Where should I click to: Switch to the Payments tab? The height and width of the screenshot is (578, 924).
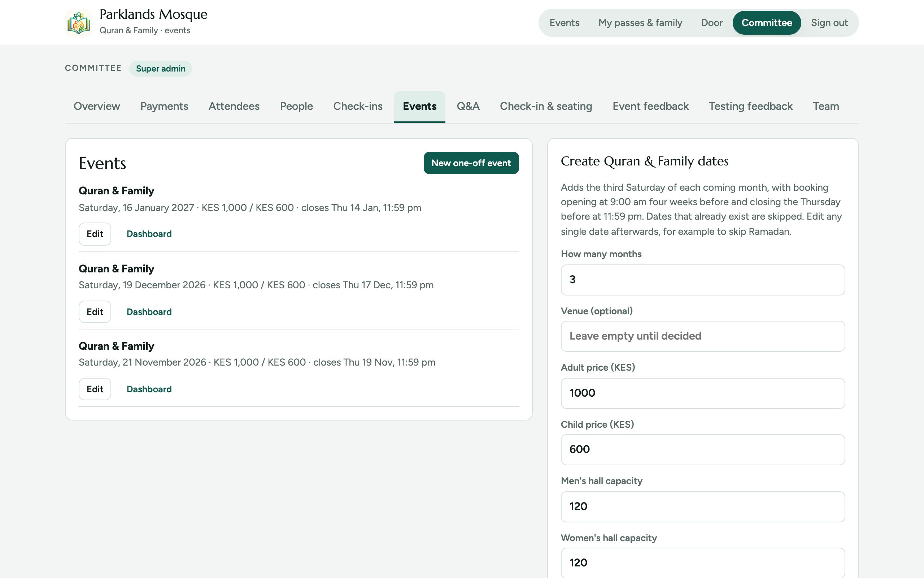pyautogui.click(x=164, y=106)
